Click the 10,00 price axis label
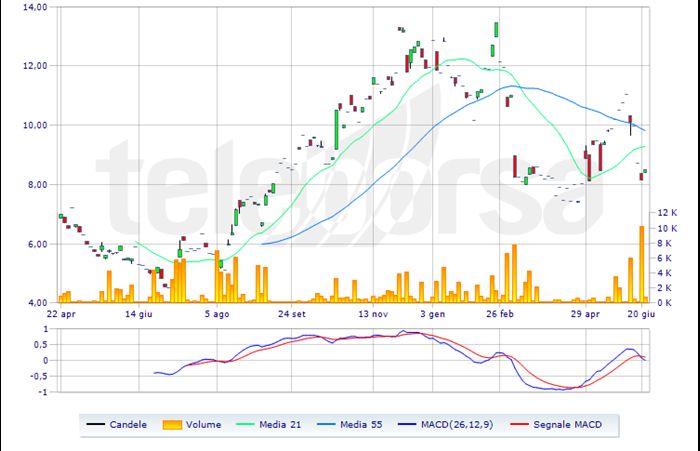 coord(35,125)
